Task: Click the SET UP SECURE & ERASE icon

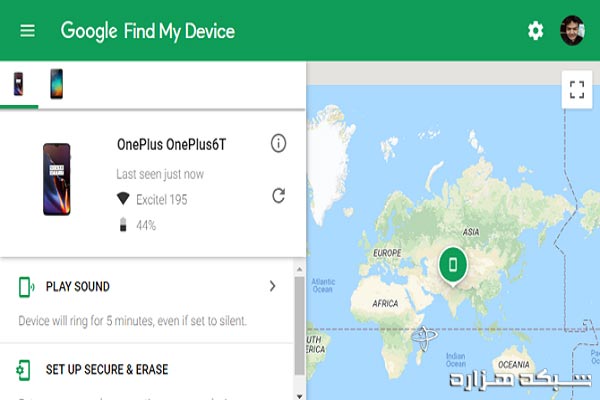Action: coord(23,370)
